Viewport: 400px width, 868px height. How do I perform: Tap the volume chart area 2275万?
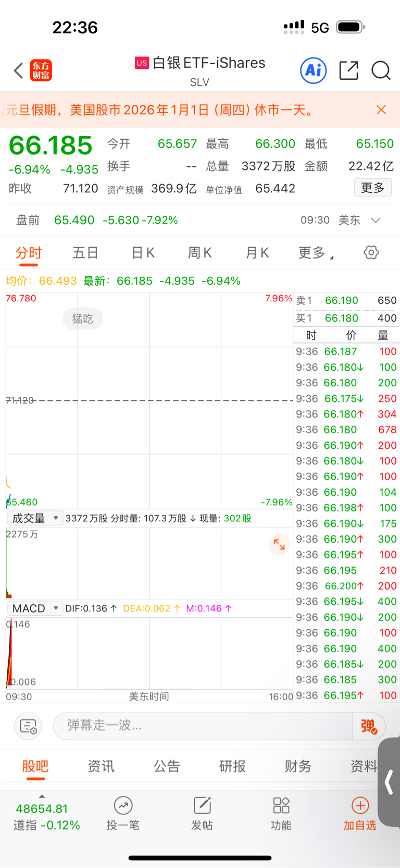click(149, 563)
